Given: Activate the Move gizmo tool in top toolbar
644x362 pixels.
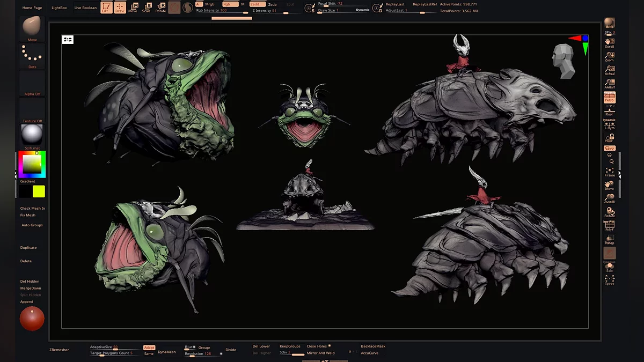Looking at the screenshot, I should [133, 8].
